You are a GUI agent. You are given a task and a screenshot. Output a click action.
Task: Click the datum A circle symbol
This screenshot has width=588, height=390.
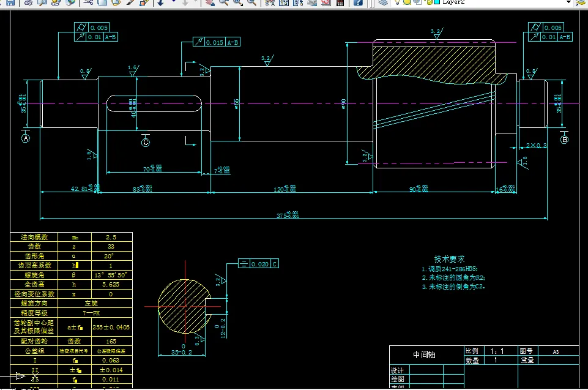26,138
